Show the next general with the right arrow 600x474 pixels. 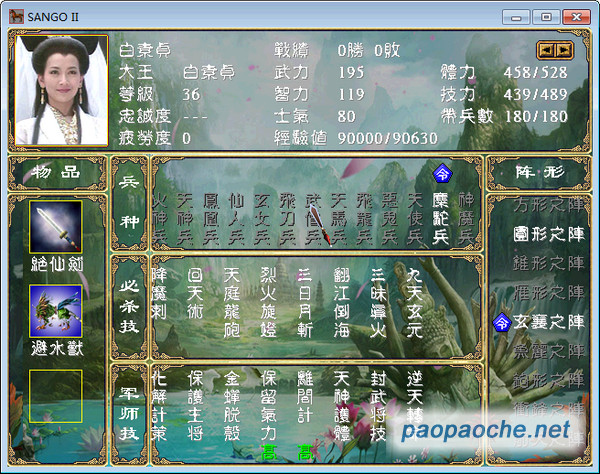click(564, 50)
